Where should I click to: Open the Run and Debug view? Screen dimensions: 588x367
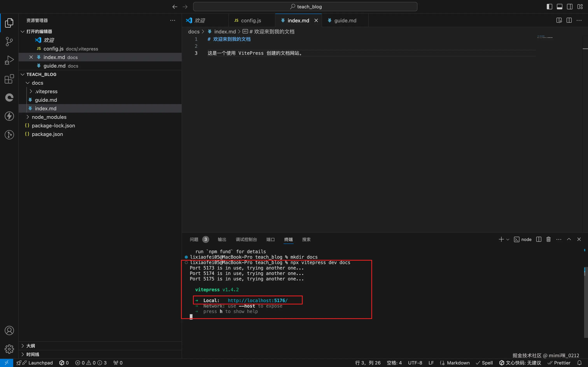(x=9, y=60)
